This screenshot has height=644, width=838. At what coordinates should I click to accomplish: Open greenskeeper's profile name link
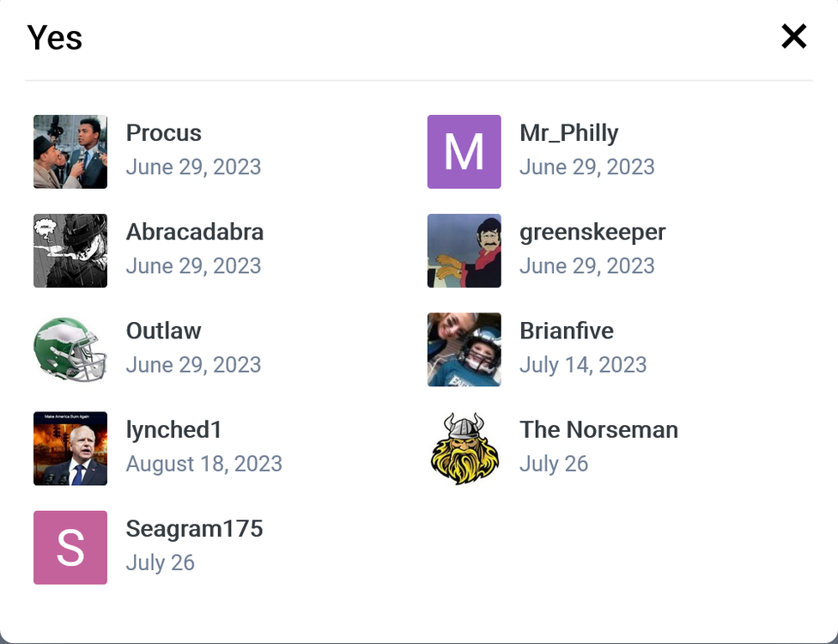(592, 232)
